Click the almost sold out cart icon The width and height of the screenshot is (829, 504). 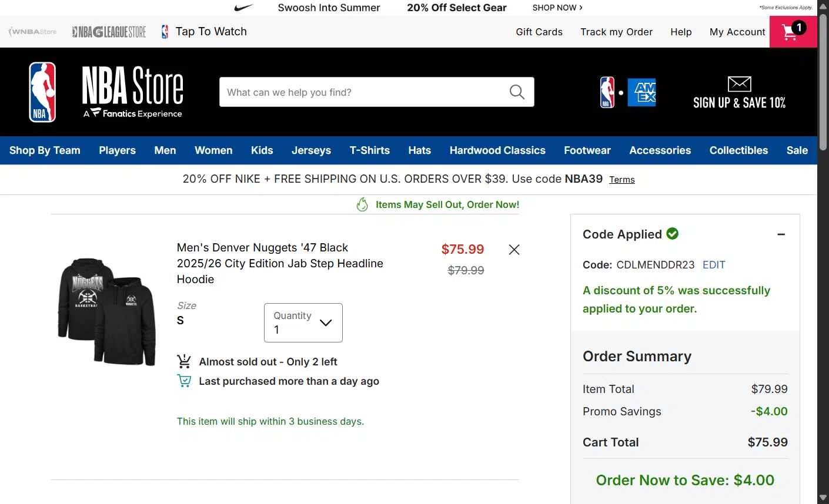coord(184,361)
